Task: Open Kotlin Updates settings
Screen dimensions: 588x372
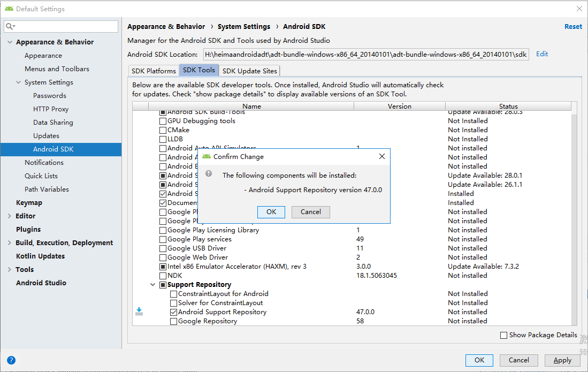Action: click(x=40, y=256)
